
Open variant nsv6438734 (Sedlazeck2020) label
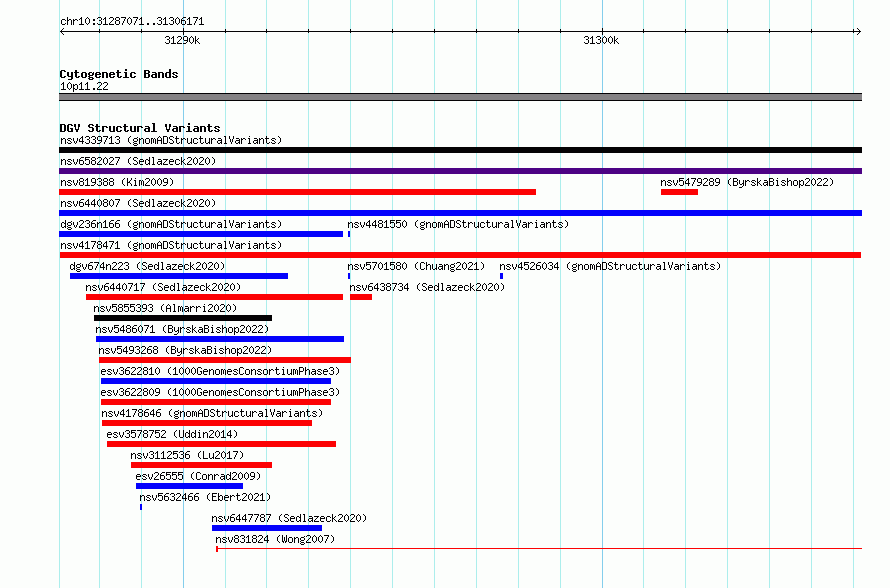coord(427,287)
